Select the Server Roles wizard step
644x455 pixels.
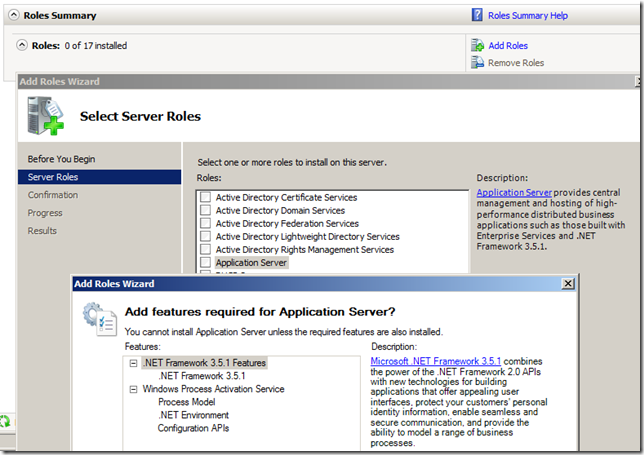[55, 177]
